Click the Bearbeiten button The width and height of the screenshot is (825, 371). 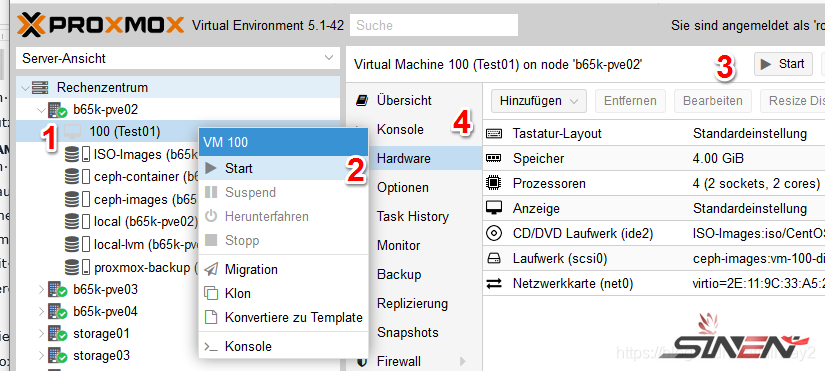click(712, 101)
